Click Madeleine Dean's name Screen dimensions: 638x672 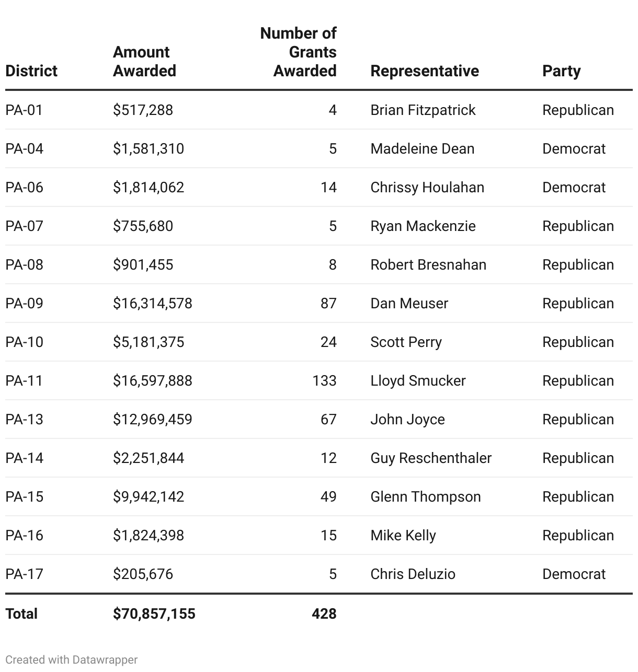click(x=422, y=149)
